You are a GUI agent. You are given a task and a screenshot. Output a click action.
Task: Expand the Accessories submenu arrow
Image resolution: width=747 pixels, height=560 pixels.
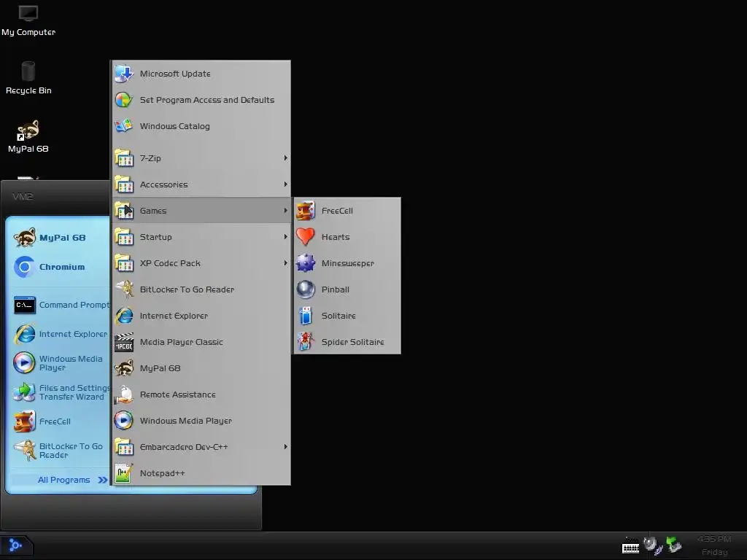285,184
